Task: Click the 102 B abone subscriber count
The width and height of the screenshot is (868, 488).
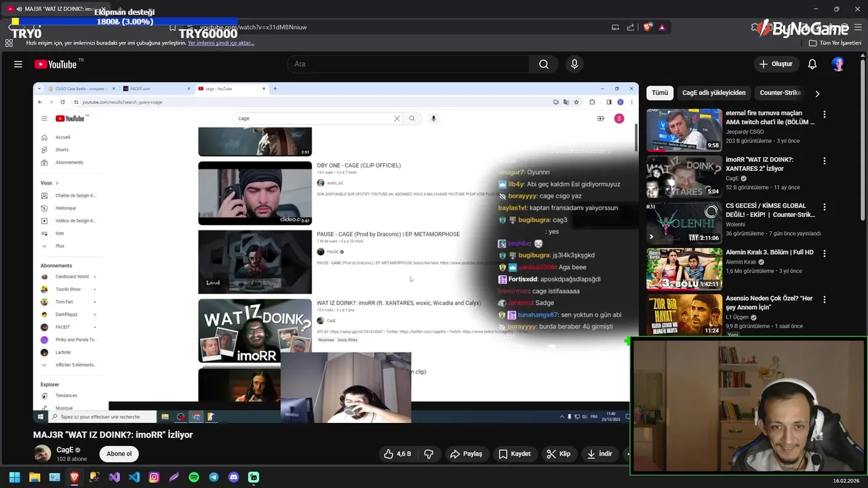Action: tap(72, 460)
